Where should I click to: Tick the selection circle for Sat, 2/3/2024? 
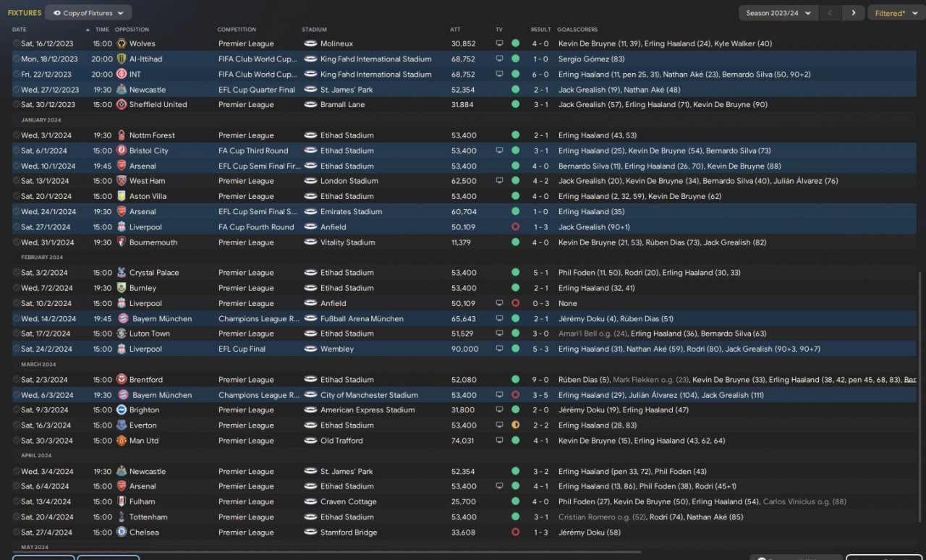(16, 380)
